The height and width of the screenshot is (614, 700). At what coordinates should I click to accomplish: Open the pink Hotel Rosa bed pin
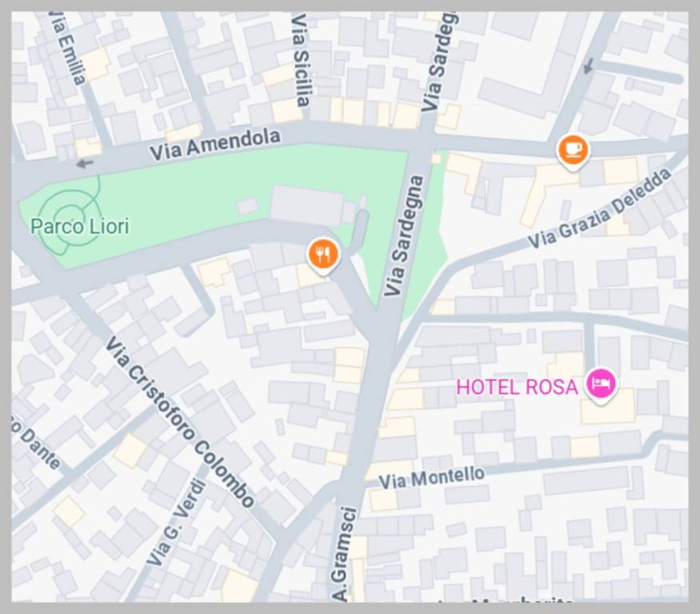pos(601,385)
